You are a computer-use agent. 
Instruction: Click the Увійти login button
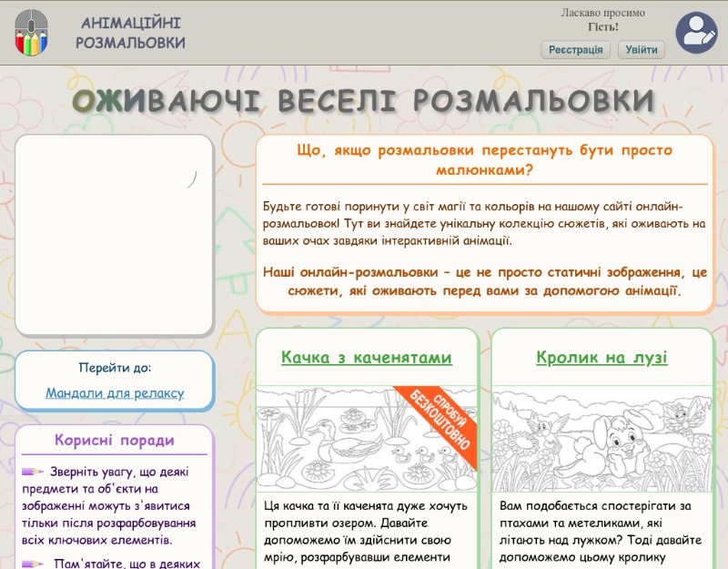click(642, 50)
